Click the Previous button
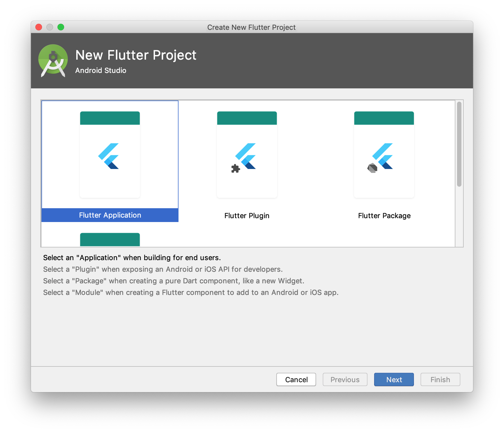504x433 pixels. (x=345, y=379)
